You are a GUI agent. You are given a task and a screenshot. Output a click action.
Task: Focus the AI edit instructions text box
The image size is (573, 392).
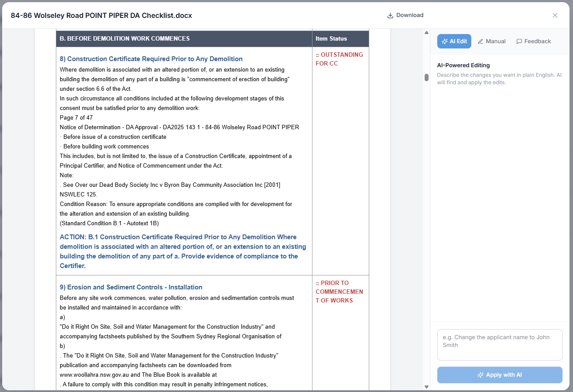500,344
